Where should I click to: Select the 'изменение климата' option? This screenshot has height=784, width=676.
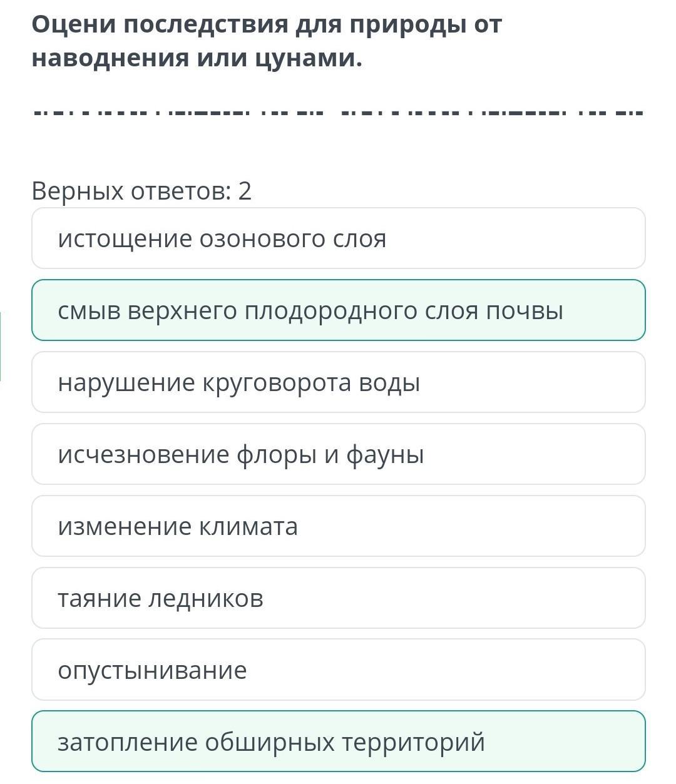[x=338, y=526]
